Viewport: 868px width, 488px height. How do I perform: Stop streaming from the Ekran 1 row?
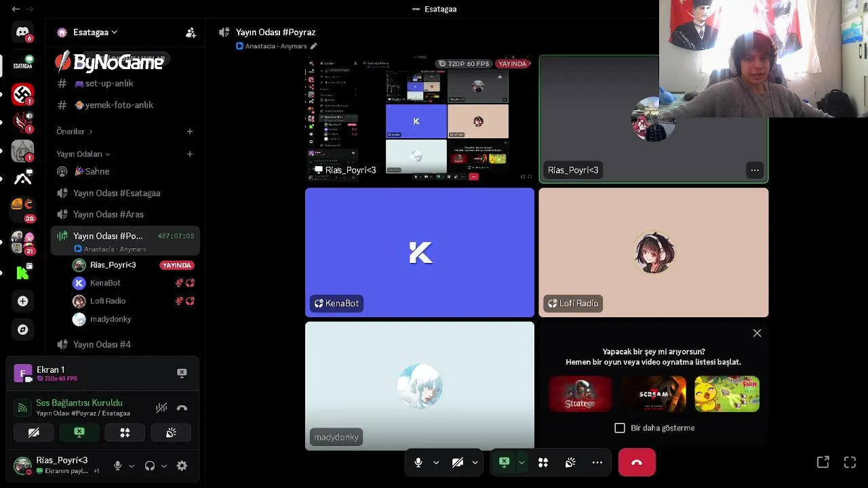[182, 373]
